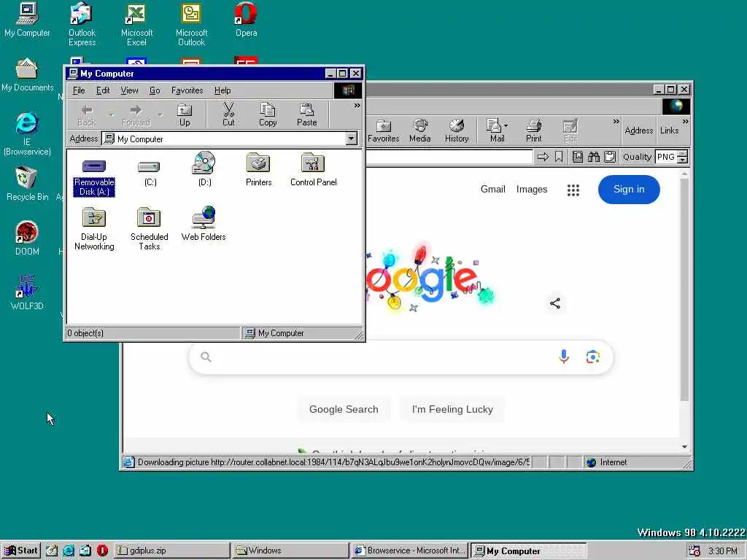Open the Go menu in My Computer
Screen dimensions: 747x560
click(x=155, y=90)
